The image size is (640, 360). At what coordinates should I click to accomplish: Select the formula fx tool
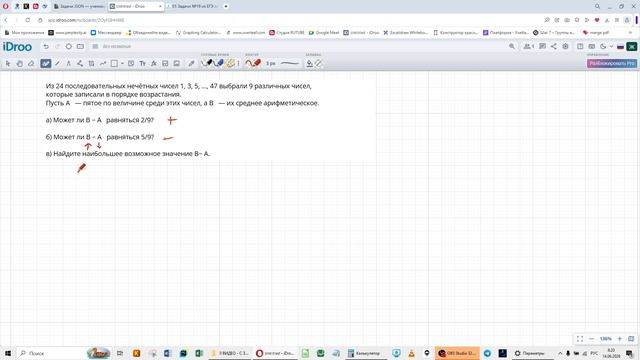click(x=154, y=63)
